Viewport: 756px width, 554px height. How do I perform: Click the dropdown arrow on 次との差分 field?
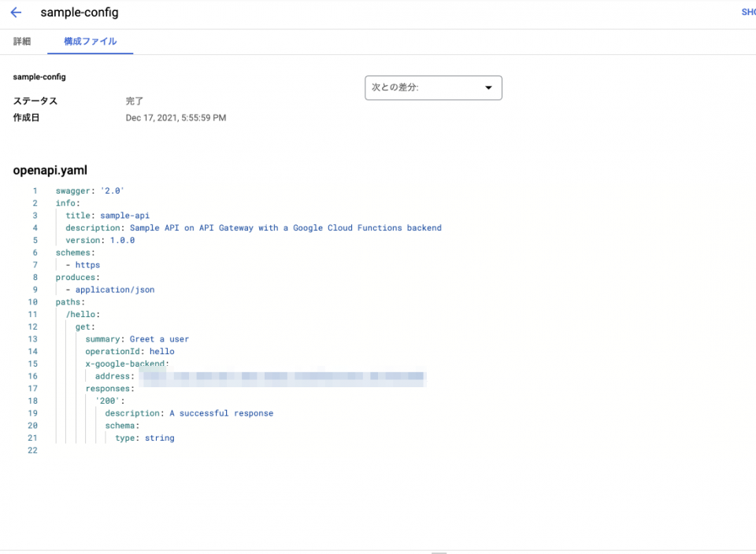(x=488, y=87)
